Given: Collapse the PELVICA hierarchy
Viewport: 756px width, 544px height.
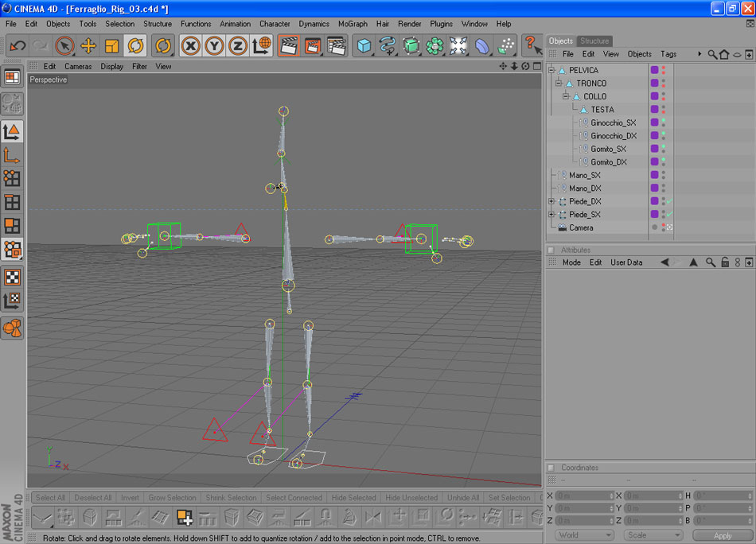Looking at the screenshot, I should tap(551, 70).
